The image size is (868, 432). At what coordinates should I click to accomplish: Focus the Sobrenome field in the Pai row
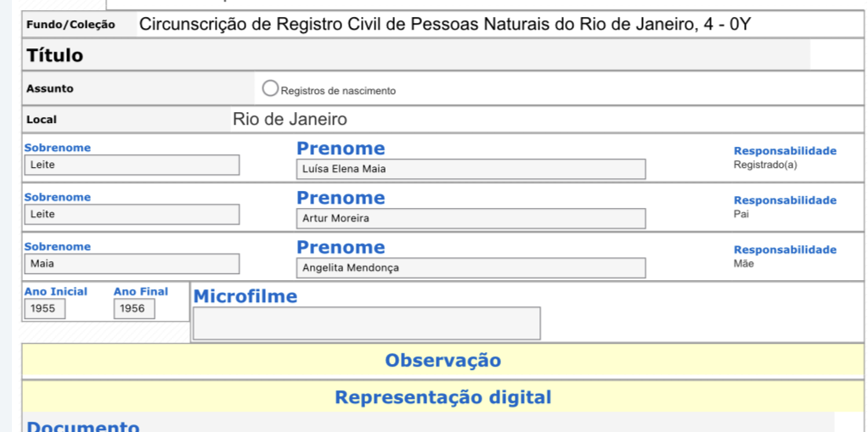pyautogui.click(x=132, y=215)
